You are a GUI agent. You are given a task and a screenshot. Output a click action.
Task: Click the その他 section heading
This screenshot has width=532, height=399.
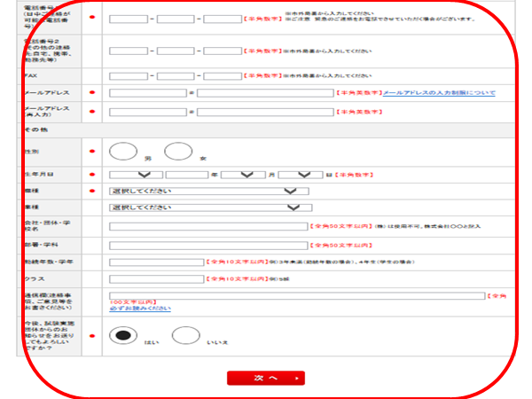click(x=36, y=129)
